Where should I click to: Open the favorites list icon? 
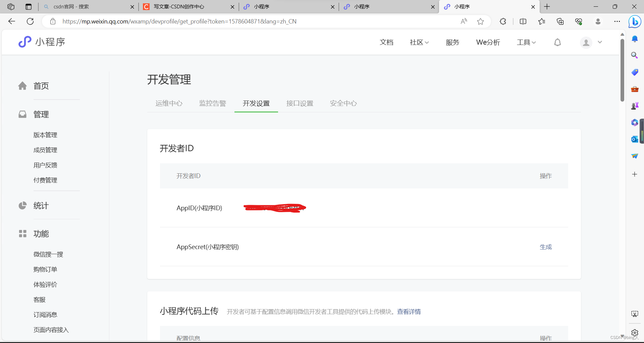pos(541,21)
